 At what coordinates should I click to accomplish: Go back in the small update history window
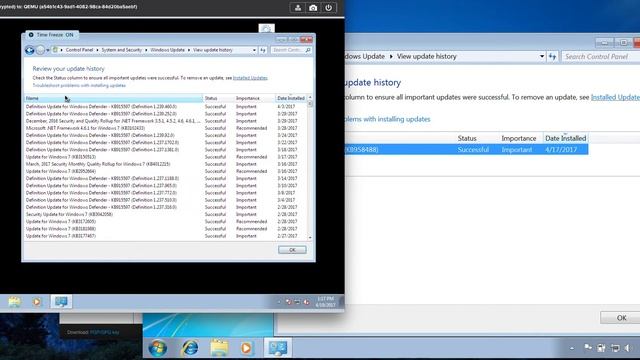(29, 50)
